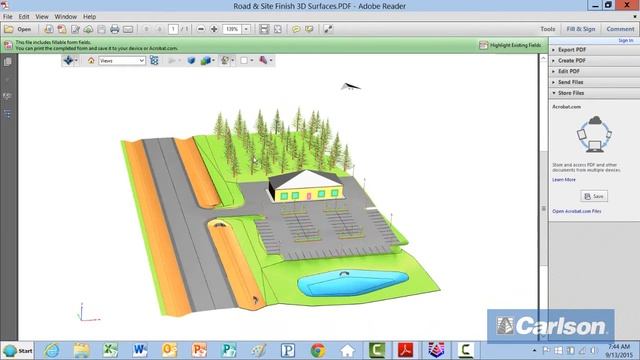Click the Zoom in plus button

tap(214, 29)
